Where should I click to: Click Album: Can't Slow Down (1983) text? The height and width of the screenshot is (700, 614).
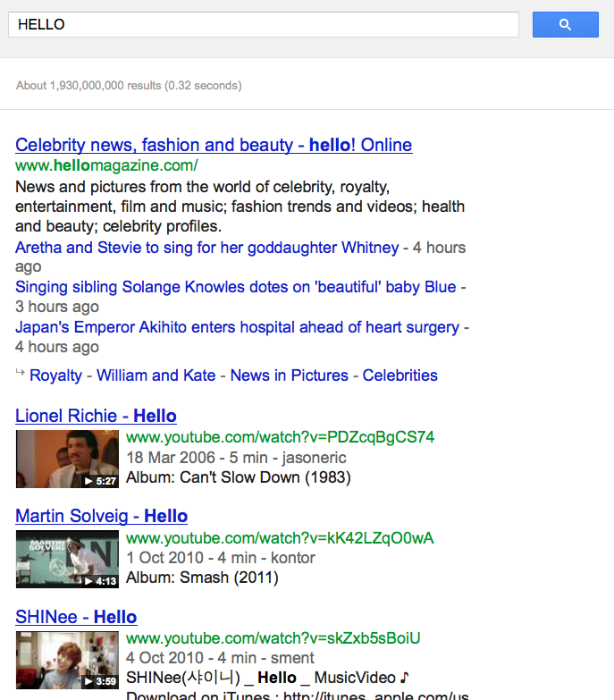click(x=239, y=477)
